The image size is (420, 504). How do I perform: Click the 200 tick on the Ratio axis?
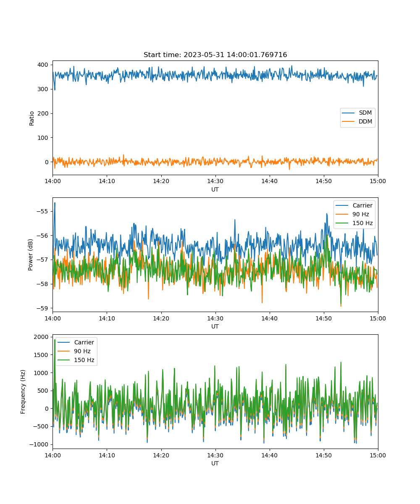tap(44, 113)
